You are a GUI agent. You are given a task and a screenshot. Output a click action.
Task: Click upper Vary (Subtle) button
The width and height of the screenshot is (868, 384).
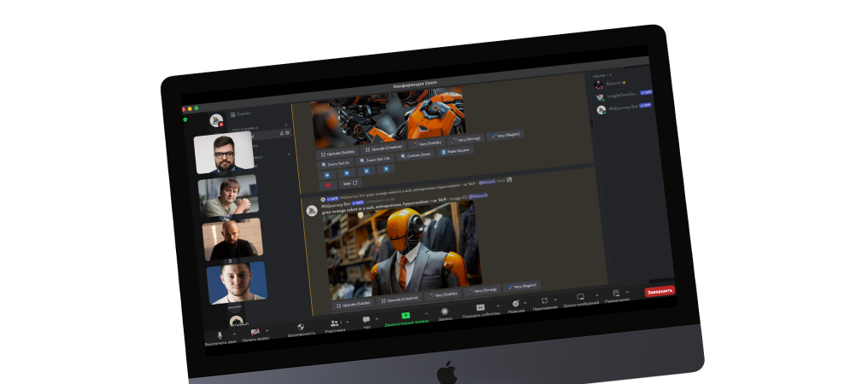click(x=426, y=144)
